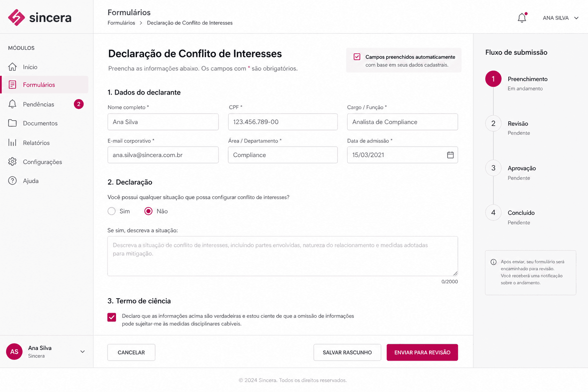The height and width of the screenshot is (392, 588).
Task: Click the Documentos folder icon
Action: click(12, 123)
